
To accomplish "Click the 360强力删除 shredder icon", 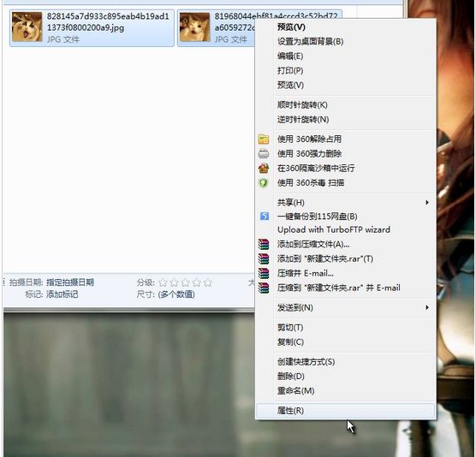I will (x=264, y=154).
